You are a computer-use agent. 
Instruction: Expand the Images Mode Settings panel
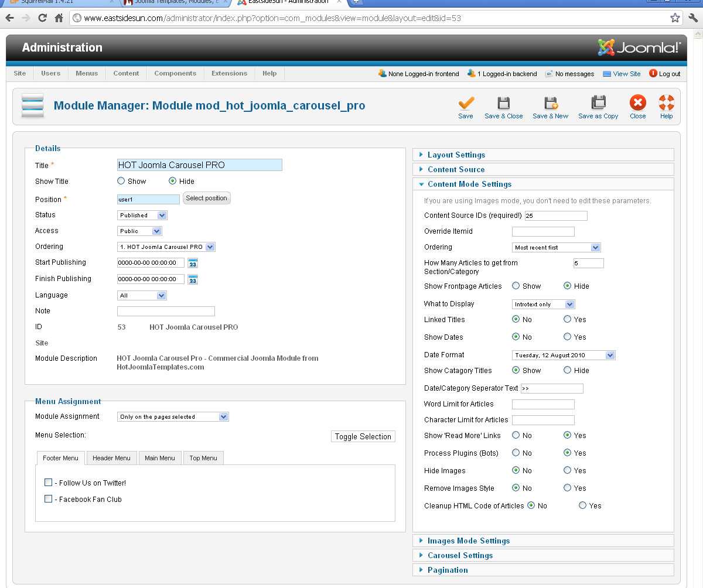tap(544, 541)
